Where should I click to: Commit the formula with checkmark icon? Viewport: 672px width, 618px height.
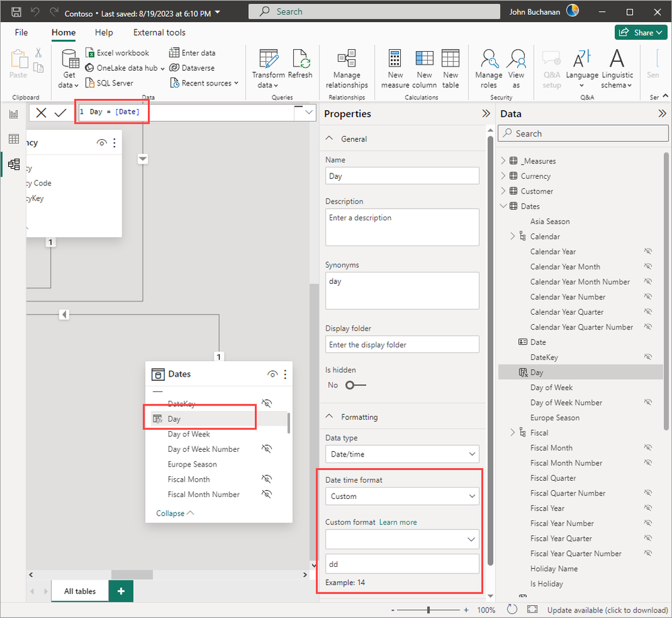click(x=61, y=113)
